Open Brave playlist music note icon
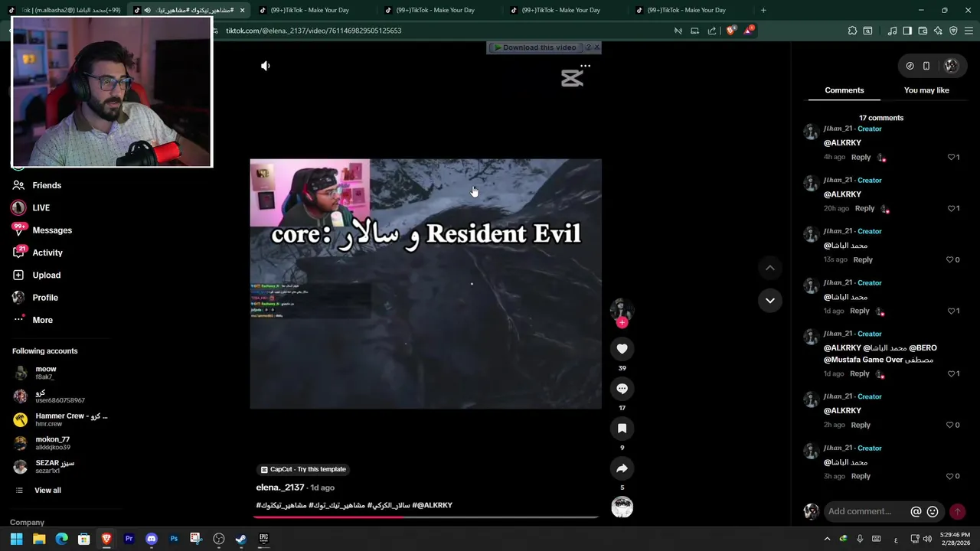980x551 pixels. click(x=892, y=31)
